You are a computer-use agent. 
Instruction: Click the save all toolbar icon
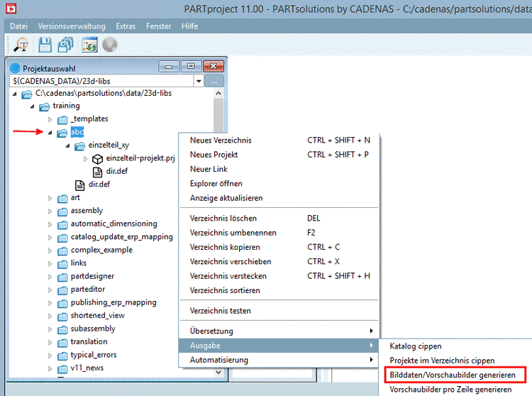point(65,45)
